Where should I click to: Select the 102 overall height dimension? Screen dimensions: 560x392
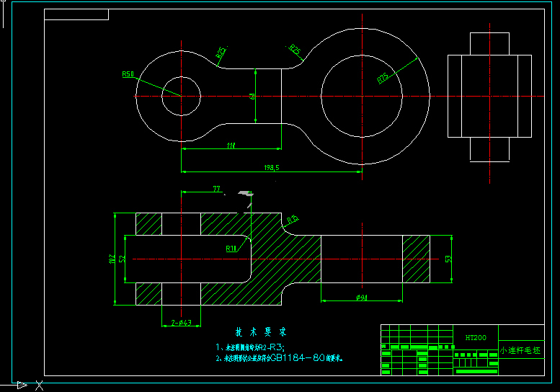tap(112, 259)
